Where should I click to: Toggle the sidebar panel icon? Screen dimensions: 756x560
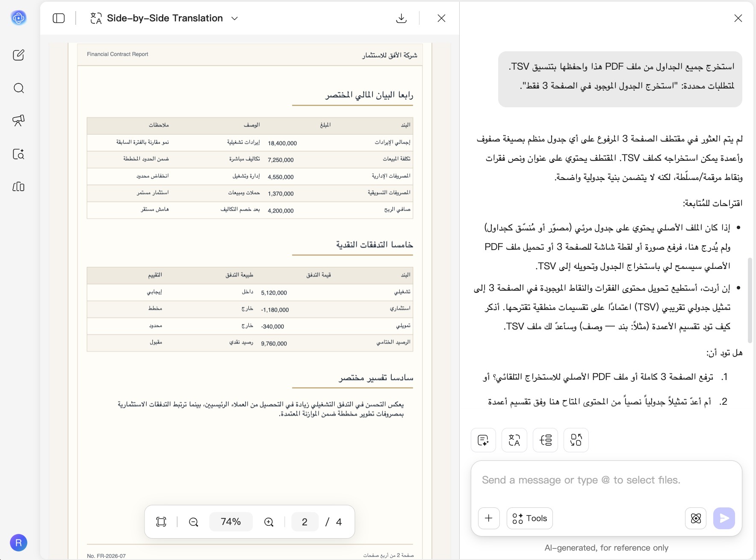tap(59, 18)
